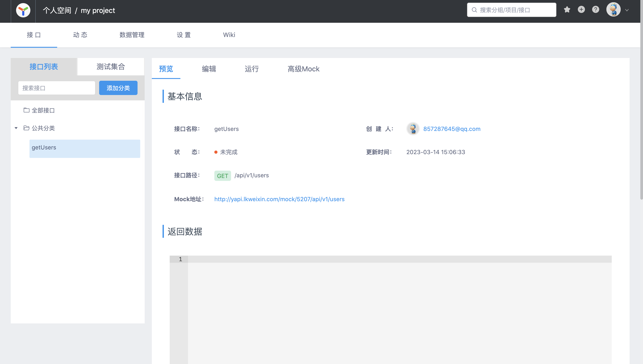Image resolution: width=643 pixels, height=364 pixels.
Task: Open the Mock地址 URL link
Action: 279,199
